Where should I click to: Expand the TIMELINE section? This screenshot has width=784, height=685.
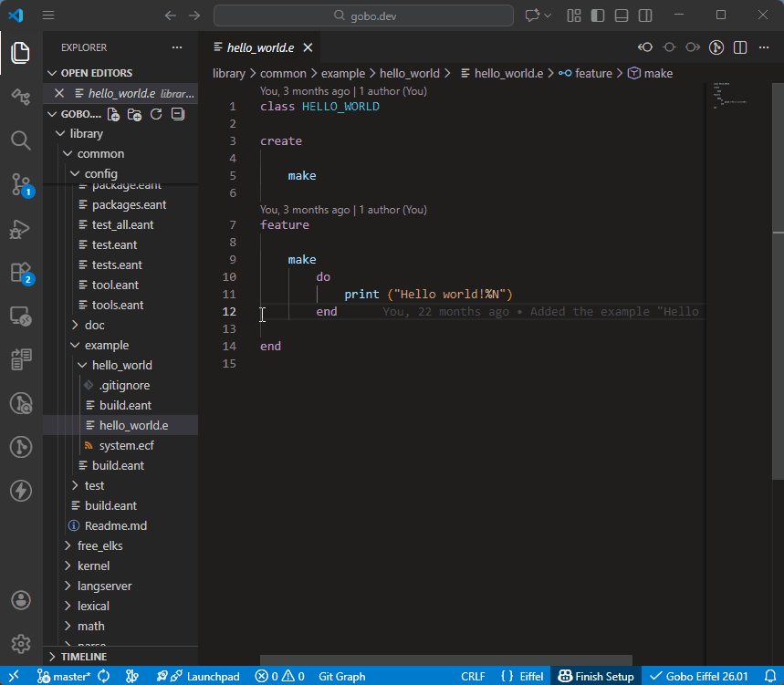click(83, 657)
